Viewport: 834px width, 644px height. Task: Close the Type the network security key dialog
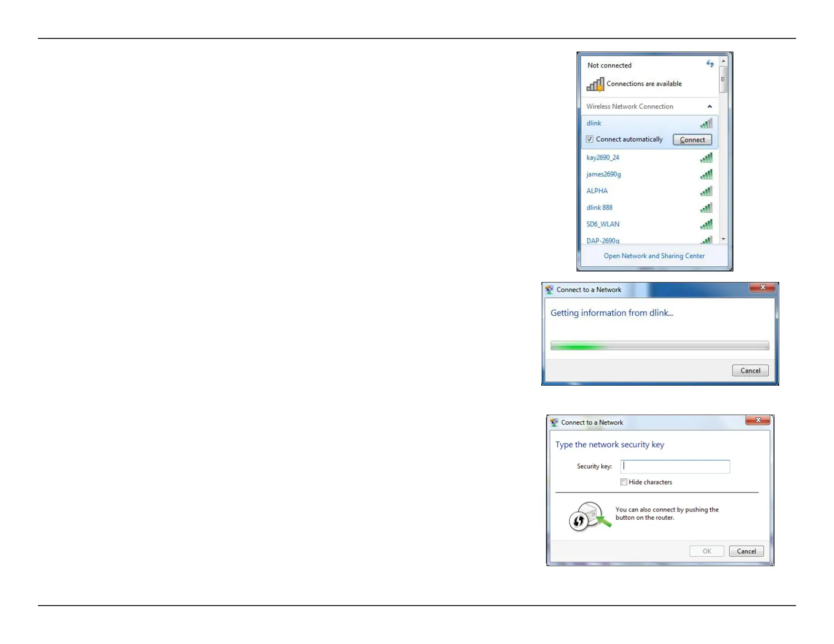pos(758,420)
